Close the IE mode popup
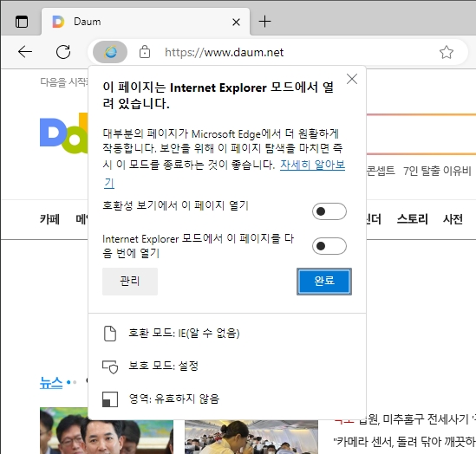Viewport: 476px width, 454px height. pos(352,79)
